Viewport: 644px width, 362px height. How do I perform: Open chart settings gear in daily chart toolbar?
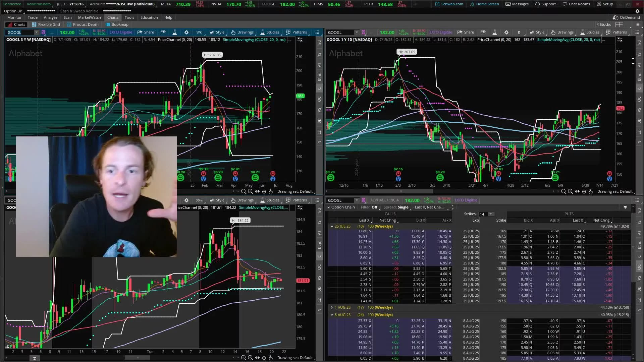click(506, 32)
